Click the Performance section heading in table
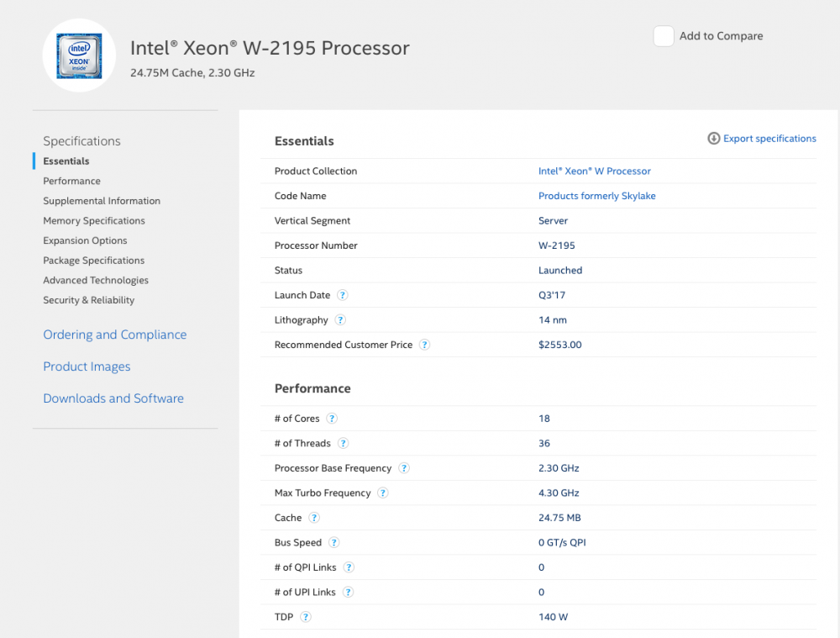Screen dimensions: 840x638 (x=312, y=388)
